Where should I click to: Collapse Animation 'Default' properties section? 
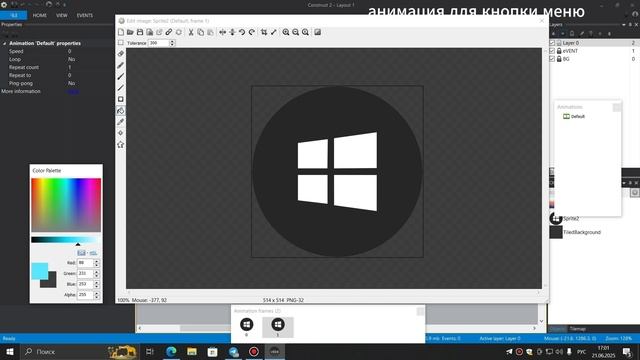coord(4,43)
